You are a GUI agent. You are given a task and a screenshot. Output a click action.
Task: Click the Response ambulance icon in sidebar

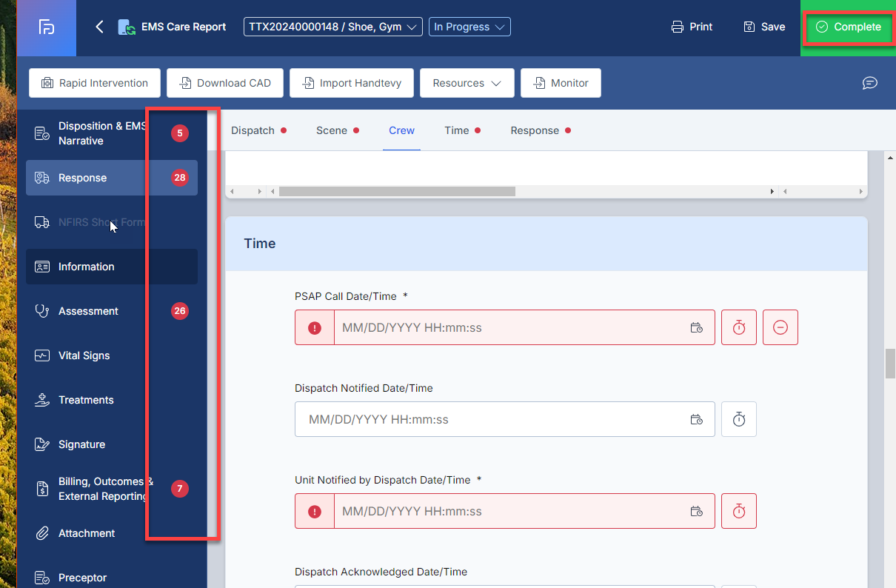(42, 178)
